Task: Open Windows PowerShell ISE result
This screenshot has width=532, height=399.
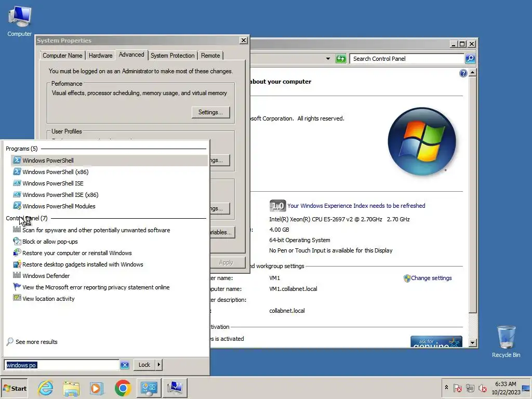Action: (x=109, y=183)
